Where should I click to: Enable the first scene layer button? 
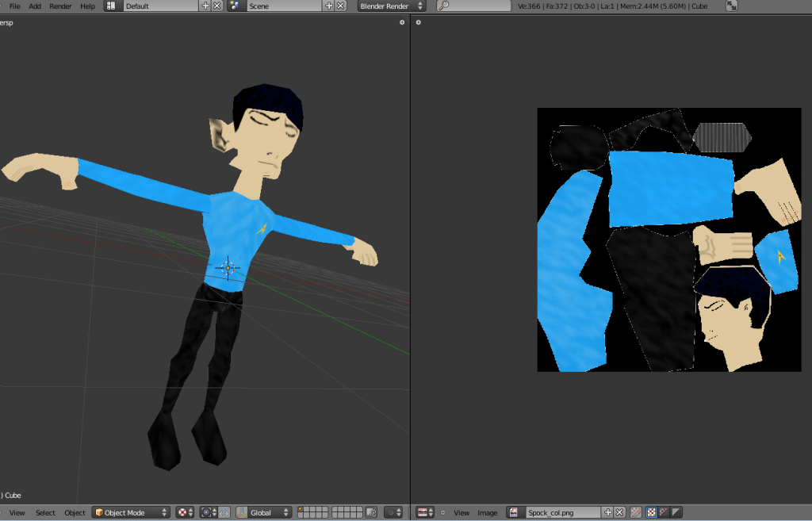click(x=301, y=509)
